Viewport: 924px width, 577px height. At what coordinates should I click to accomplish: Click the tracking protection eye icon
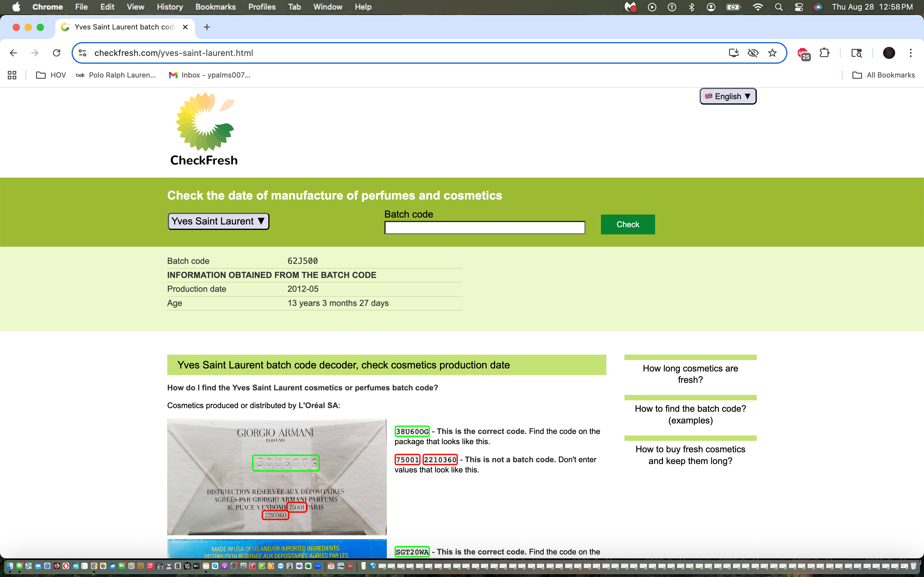753,53
